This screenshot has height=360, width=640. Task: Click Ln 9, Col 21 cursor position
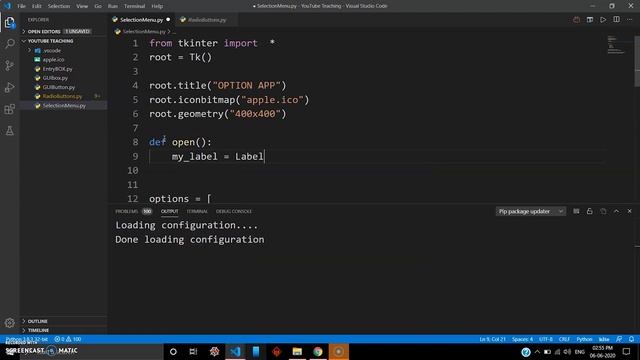point(492,339)
